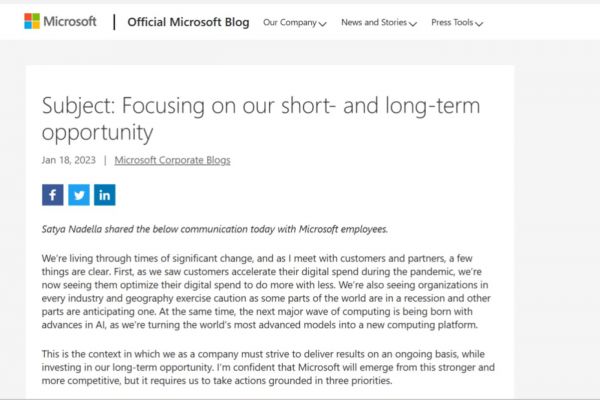Image resolution: width=600 pixels, height=400 pixels.
Task: Share the article on LinkedIn
Action: coord(104,194)
